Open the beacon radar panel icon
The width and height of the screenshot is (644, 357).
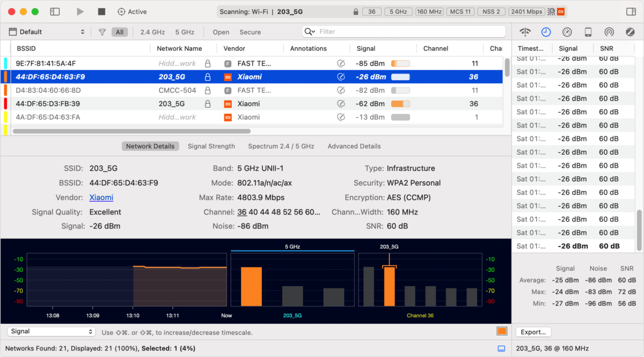click(x=609, y=32)
